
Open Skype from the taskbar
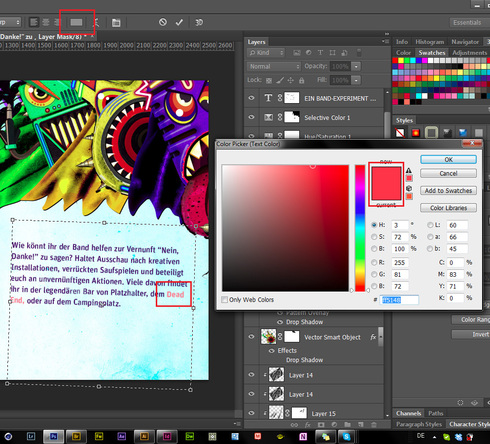coord(346,436)
